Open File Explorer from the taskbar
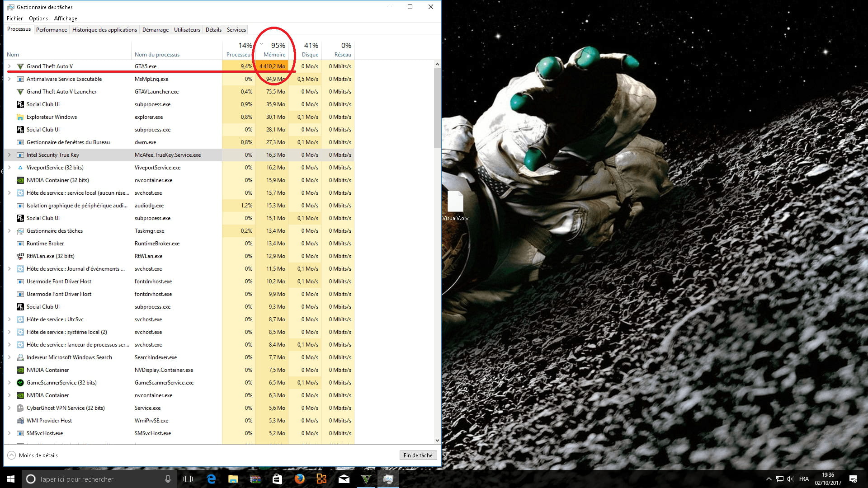 tap(233, 479)
